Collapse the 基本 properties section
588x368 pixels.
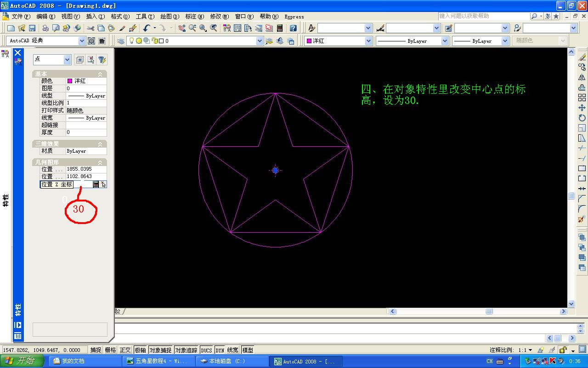(100, 74)
